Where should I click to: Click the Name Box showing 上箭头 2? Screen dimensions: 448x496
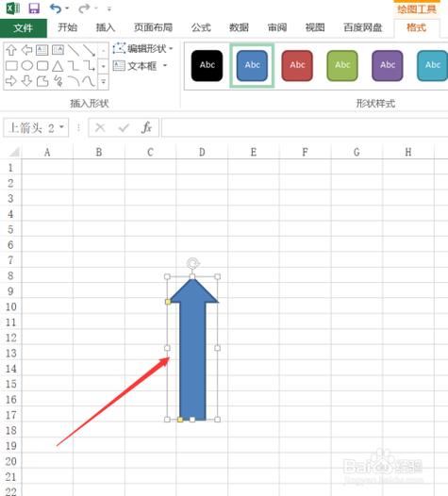[x=31, y=128]
